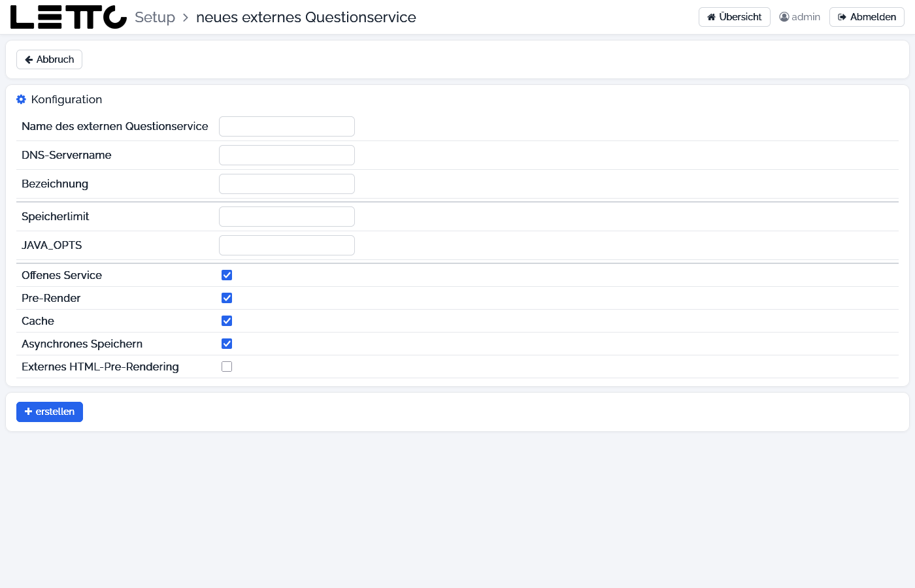Image resolution: width=915 pixels, height=588 pixels.
Task: Click the Konfiguration gear icon
Action: (21, 99)
